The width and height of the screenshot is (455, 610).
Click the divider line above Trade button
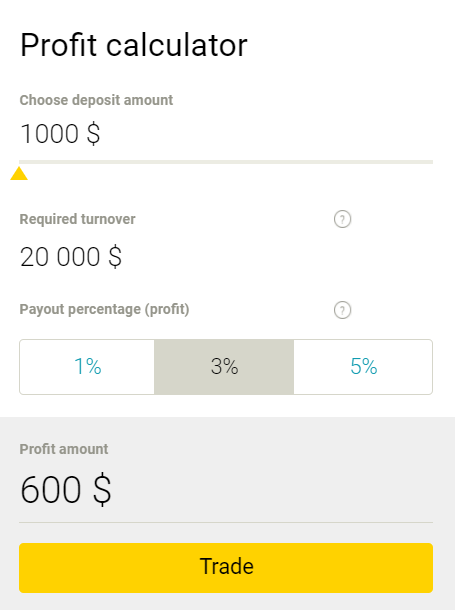tap(226, 522)
